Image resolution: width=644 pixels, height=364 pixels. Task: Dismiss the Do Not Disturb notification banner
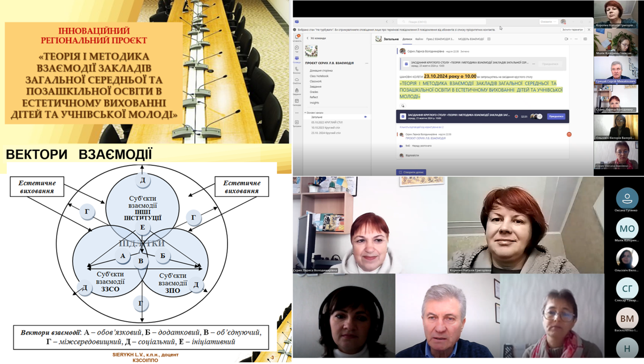click(x=589, y=29)
